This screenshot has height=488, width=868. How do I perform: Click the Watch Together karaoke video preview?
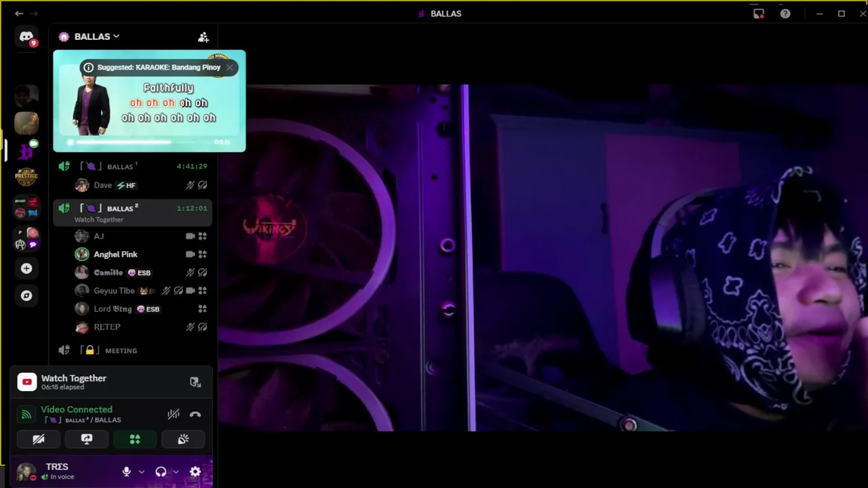coord(149,101)
